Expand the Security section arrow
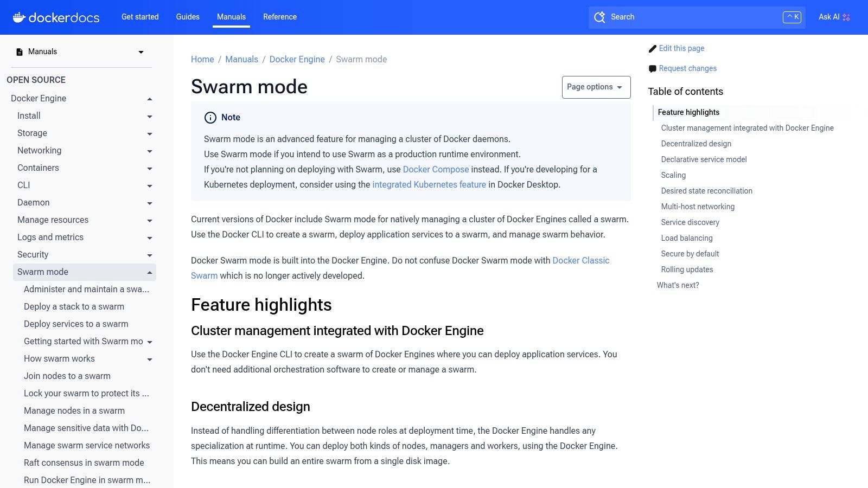The height and width of the screenshot is (488, 868). 150,255
